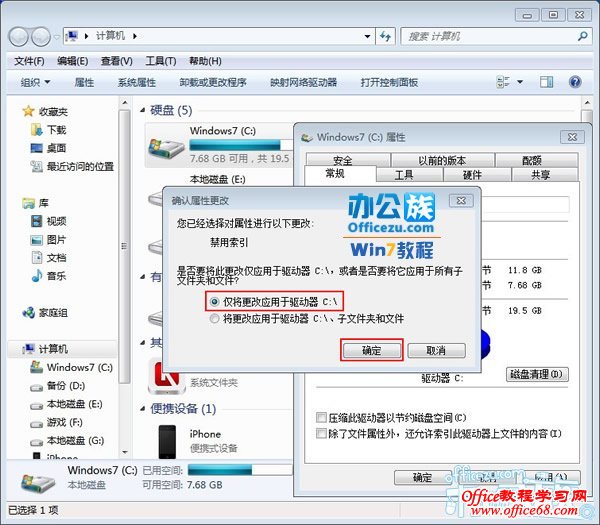The image size is (600, 525).
Task: Click 映射网络驱动器 in the toolbar
Action: tap(303, 82)
